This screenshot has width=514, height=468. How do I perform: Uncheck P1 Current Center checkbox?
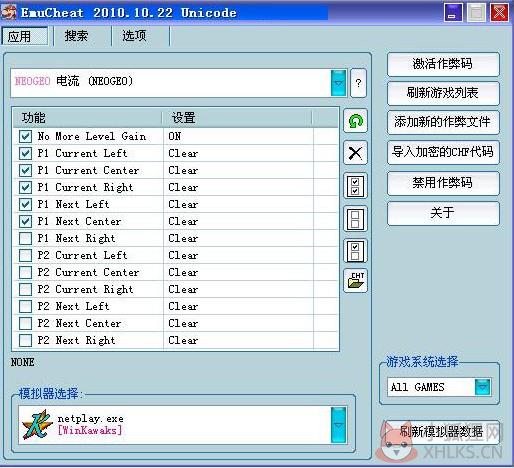click(26, 170)
